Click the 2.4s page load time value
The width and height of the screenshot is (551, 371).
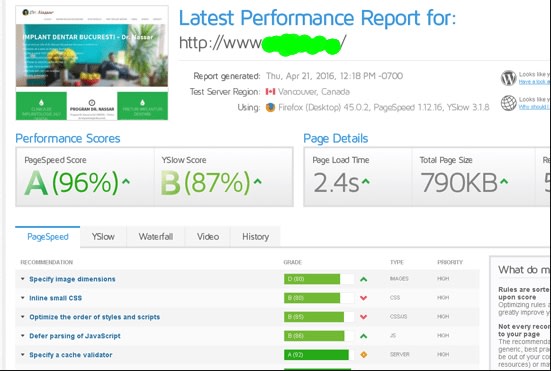pos(336,182)
